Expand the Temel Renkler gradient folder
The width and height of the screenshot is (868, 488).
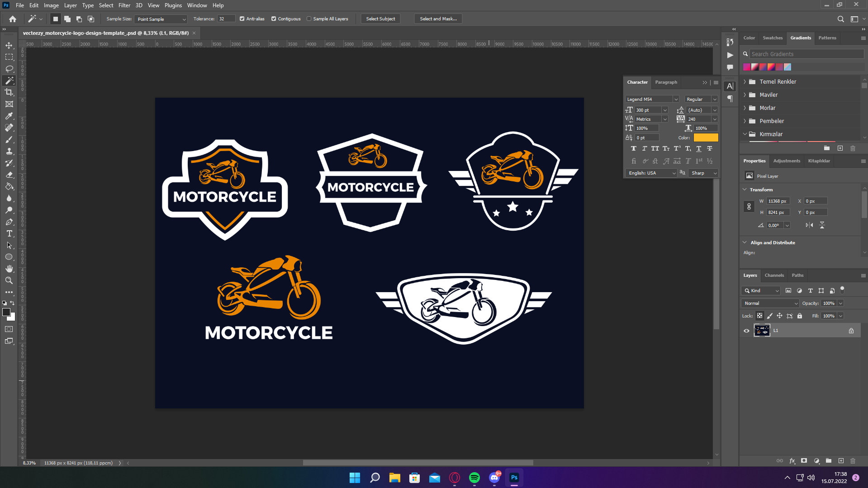[x=745, y=82]
